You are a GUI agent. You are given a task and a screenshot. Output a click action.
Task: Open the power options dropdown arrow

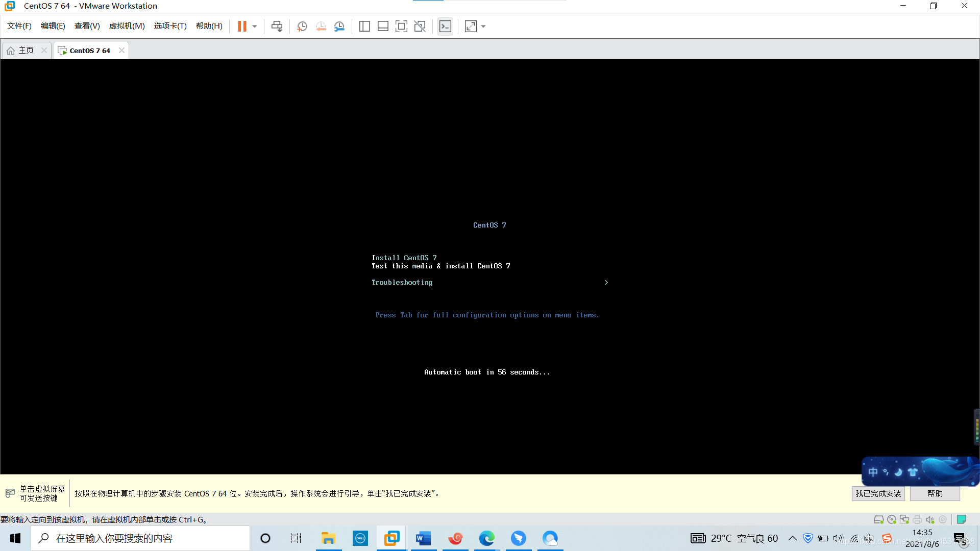pyautogui.click(x=255, y=27)
